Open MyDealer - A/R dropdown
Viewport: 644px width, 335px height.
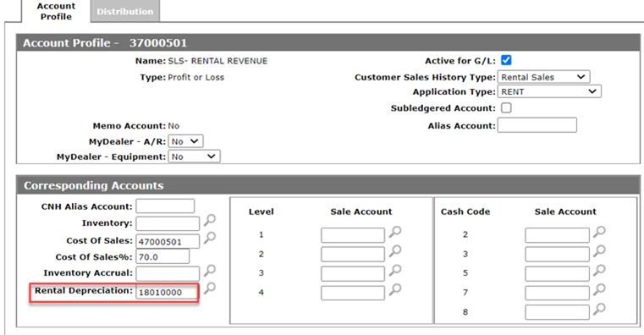pyautogui.click(x=185, y=141)
